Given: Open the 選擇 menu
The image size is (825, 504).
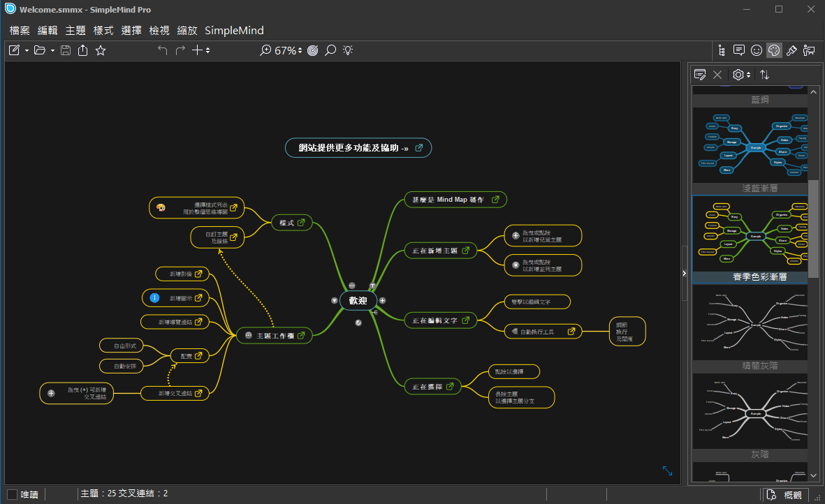Looking at the screenshot, I should [x=131, y=31].
